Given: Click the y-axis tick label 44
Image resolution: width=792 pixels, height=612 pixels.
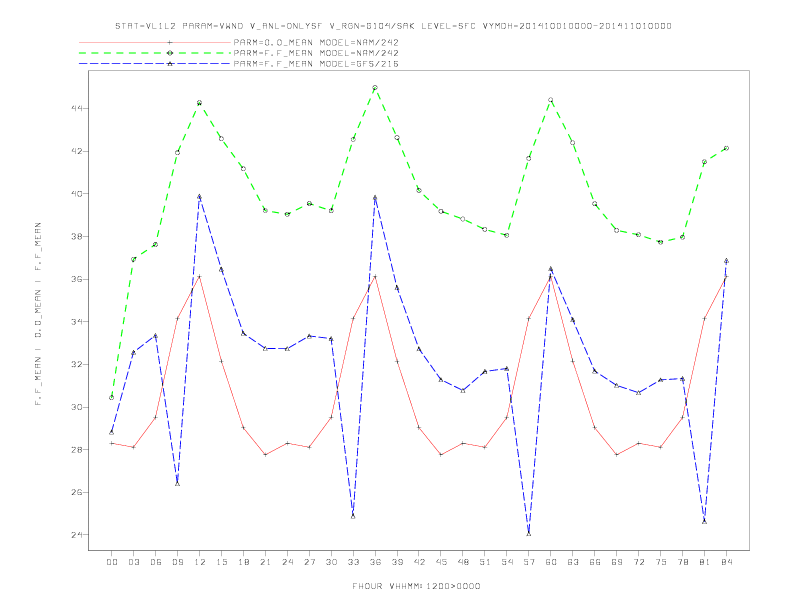Looking at the screenshot, I should pyautogui.click(x=77, y=109).
